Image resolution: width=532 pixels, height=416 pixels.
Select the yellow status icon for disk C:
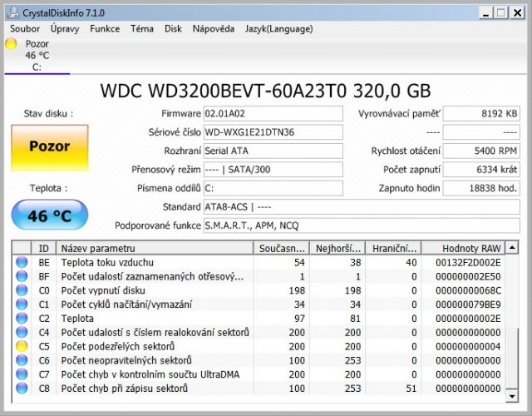click(x=11, y=44)
